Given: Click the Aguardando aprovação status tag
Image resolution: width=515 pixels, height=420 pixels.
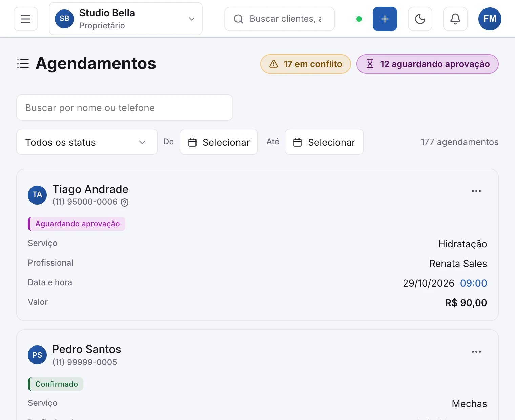Looking at the screenshot, I should tap(77, 224).
